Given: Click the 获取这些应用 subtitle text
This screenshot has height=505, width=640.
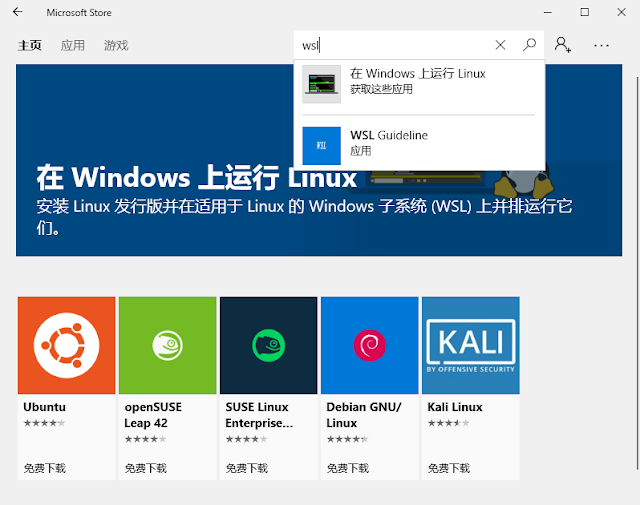Looking at the screenshot, I should pos(381,89).
